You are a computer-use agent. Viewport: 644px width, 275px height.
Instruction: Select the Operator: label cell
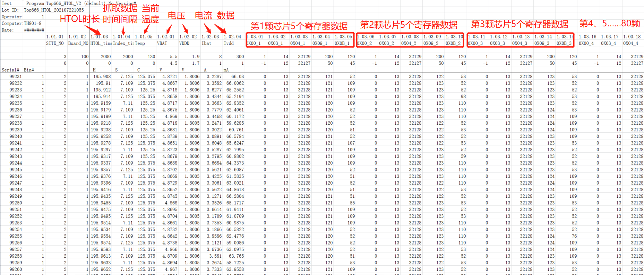pos(12,17)
